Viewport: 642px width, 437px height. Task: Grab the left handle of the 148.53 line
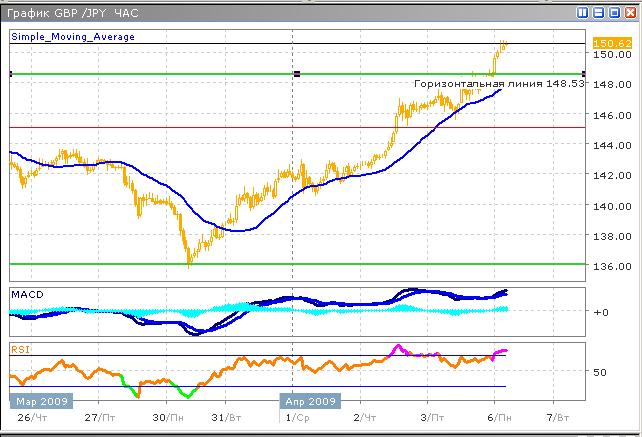click(10, 74)
